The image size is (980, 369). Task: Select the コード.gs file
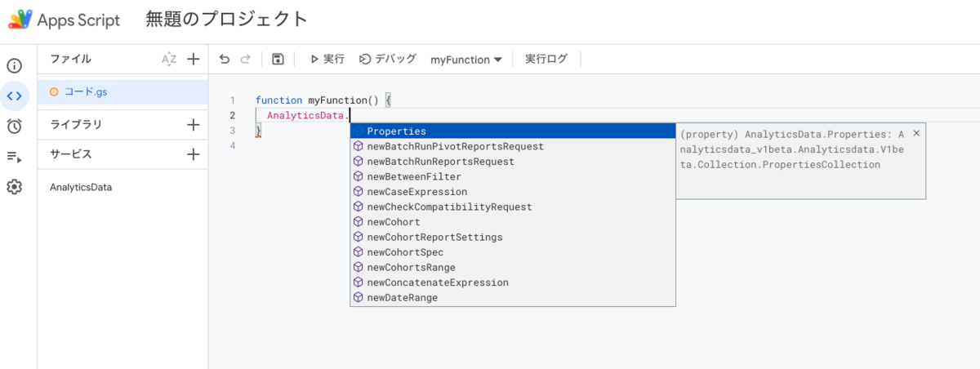coord(122,92)
